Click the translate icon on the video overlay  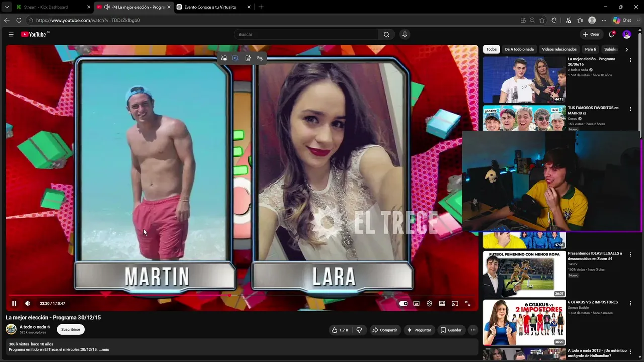pyautogui.click(x=260, y=58)
